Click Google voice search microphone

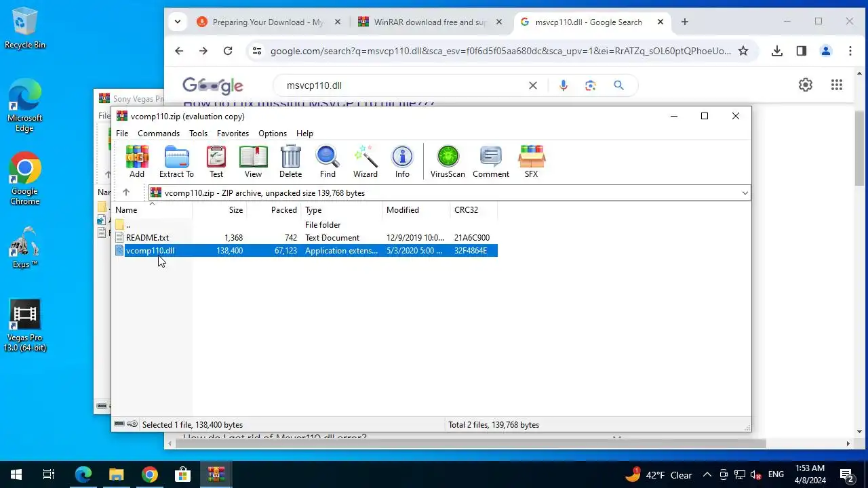click(563, 85)
